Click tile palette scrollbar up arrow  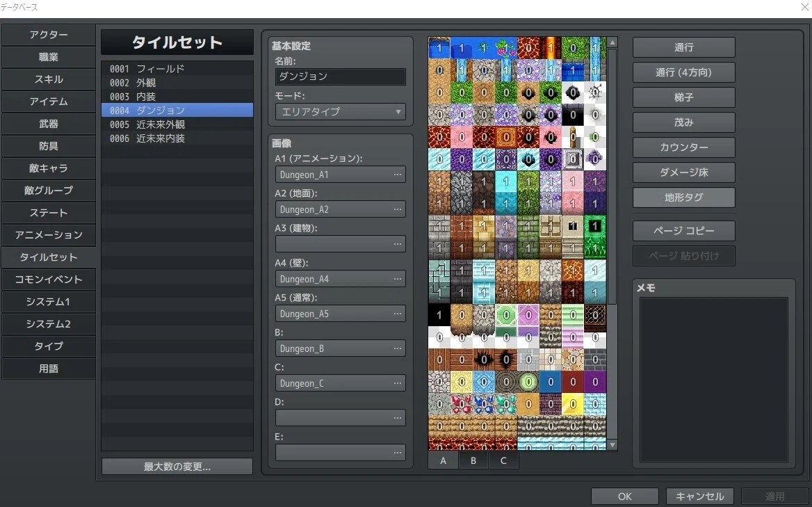(x=612, y=42)
